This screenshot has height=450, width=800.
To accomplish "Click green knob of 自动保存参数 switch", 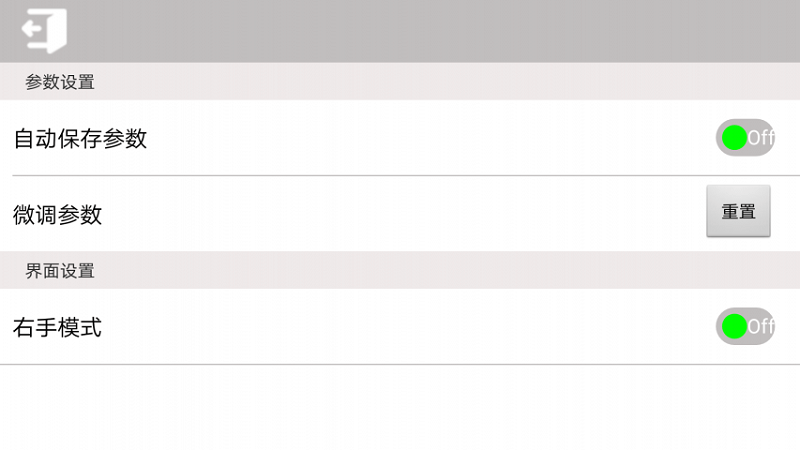I will pos(735,138).
